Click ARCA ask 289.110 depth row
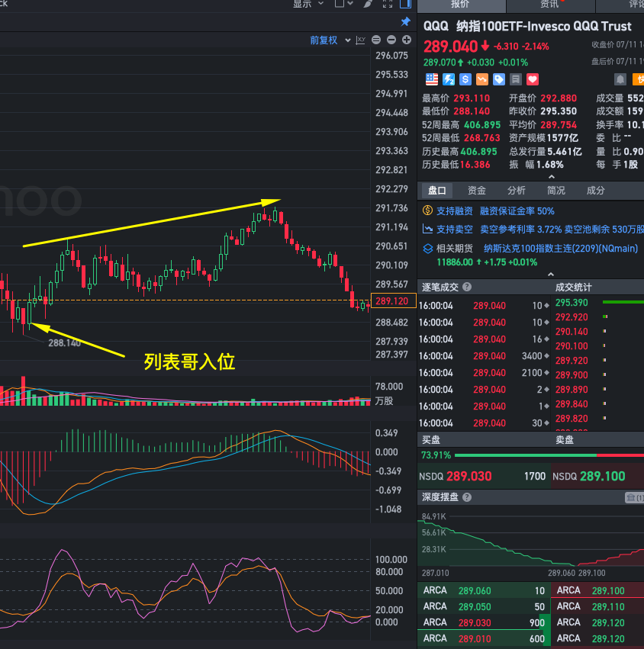 (x=597, y=607)
